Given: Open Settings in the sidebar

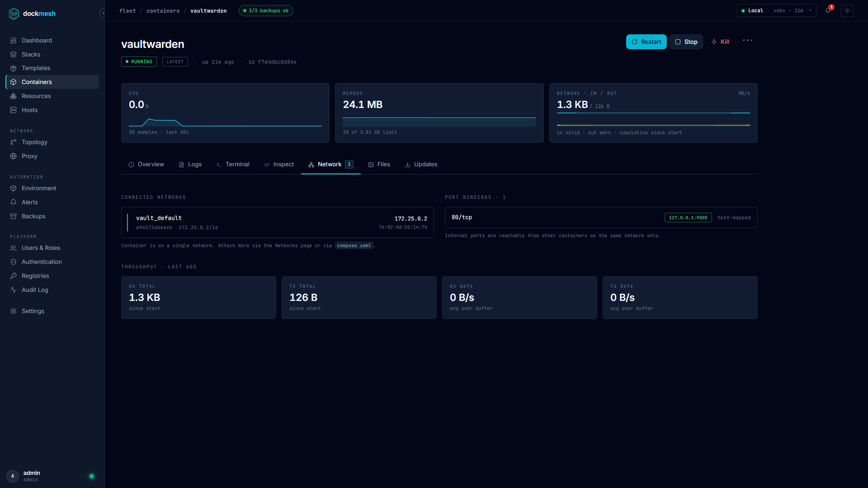Looking at the screenshot, I should (x=52, y=311).
